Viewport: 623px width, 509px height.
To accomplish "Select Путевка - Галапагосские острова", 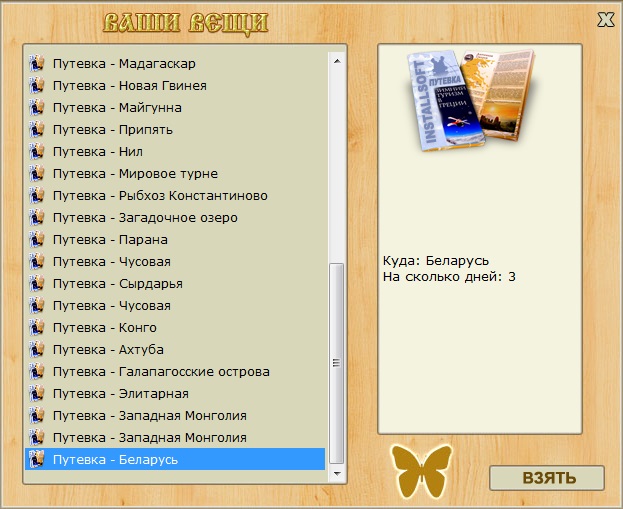I will [x=175, y=372].
